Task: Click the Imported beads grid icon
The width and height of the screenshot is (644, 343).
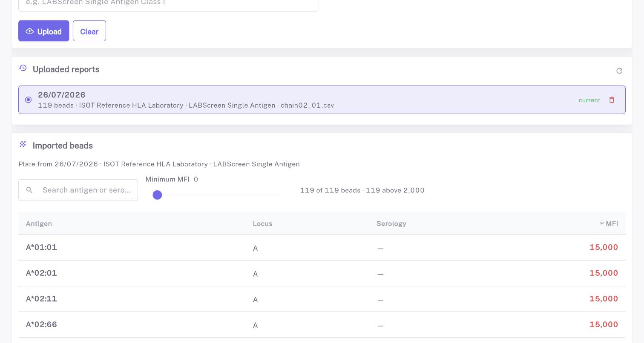Action: 23,145
